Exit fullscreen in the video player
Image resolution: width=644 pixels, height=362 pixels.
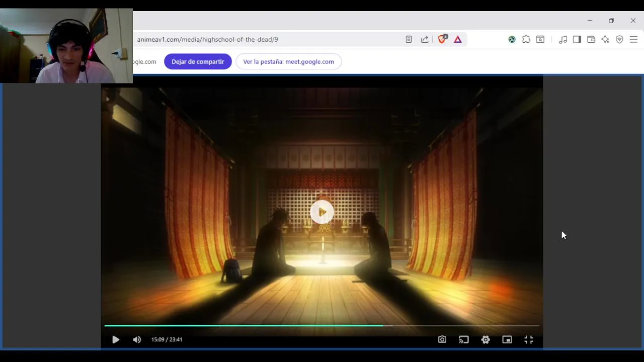pos(529,340)
